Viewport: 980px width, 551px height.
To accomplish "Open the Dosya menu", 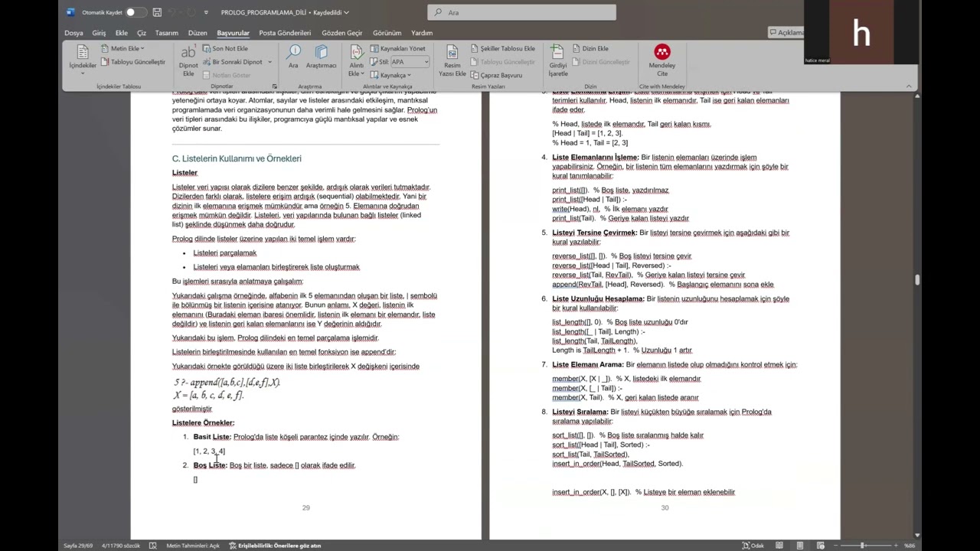I will (73, 33).
